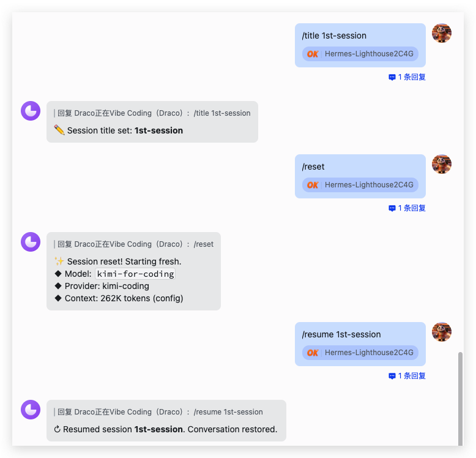This screenshot has height=458, width=476.
Task: Click the orange OK icon under /title 1st-session
Action: 313,54
